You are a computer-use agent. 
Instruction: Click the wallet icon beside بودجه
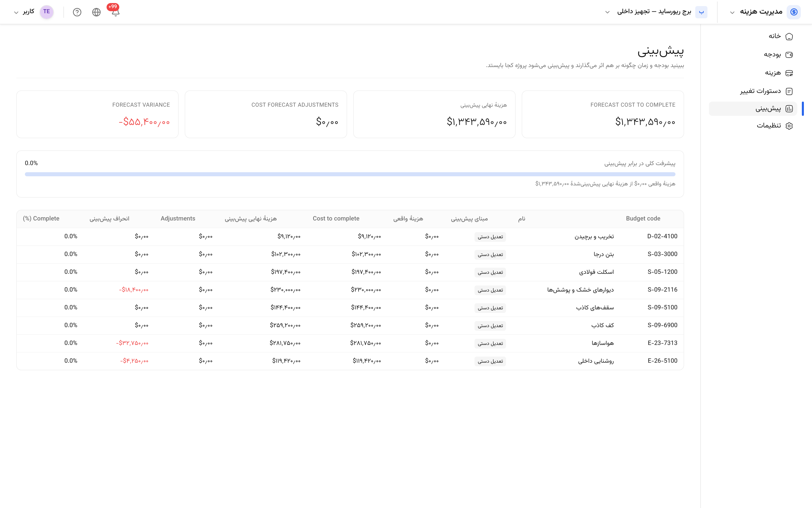(789, 55)
